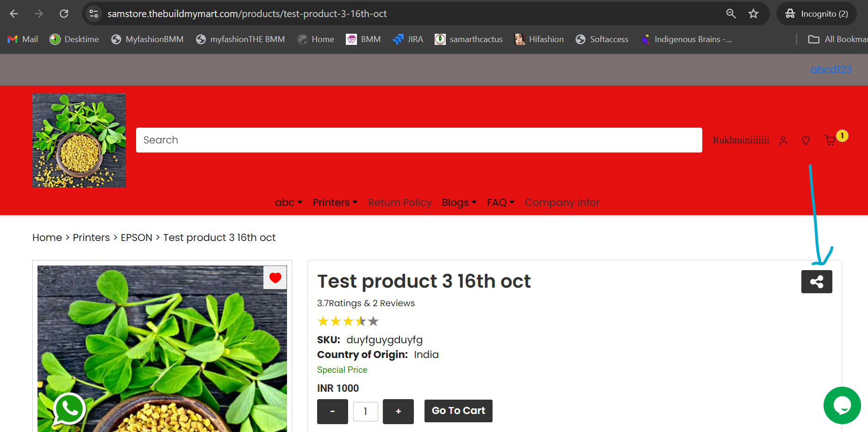Click the Rukhminiiiiiii username
This screenshot has height=432, width=868.
pyautogui.click(x=741, y=140)
